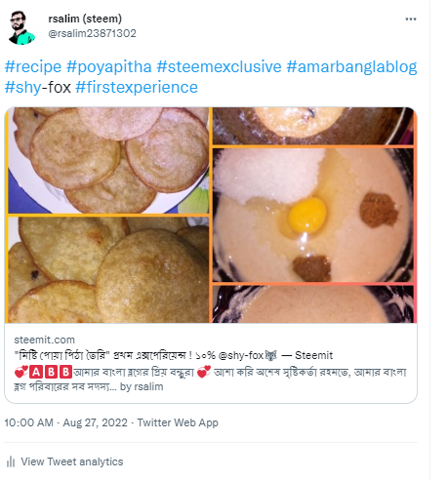Open the #firstexperience hashtag
Viewport: 448px width, 481px height.
click(137, 88)
